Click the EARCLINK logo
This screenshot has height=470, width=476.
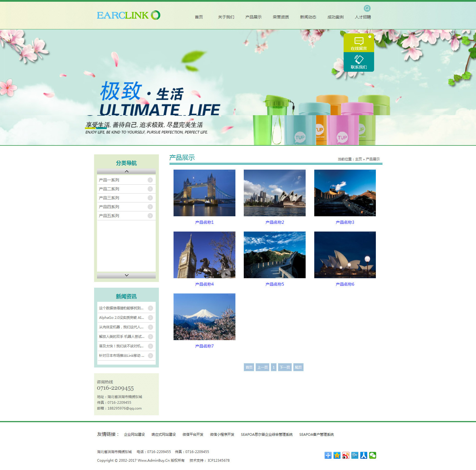click(128, 15)
